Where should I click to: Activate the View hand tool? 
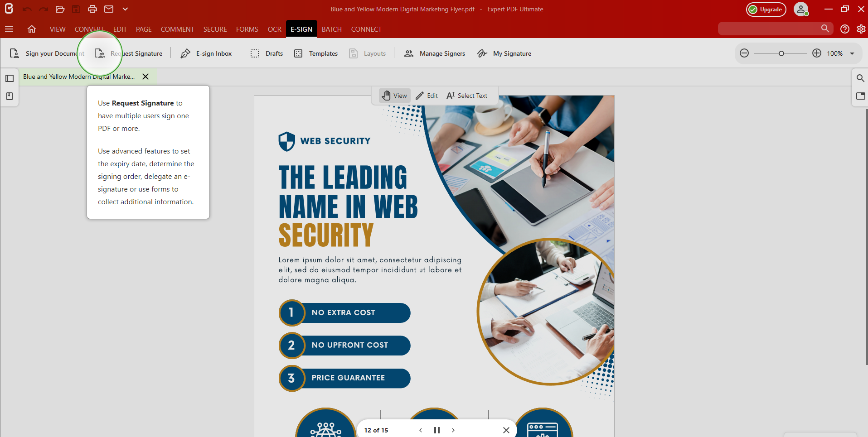tap(394, 95)
